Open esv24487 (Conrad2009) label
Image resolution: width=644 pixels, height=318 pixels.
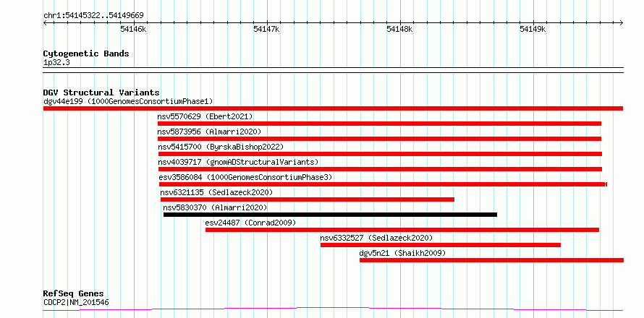coord(250,223)
